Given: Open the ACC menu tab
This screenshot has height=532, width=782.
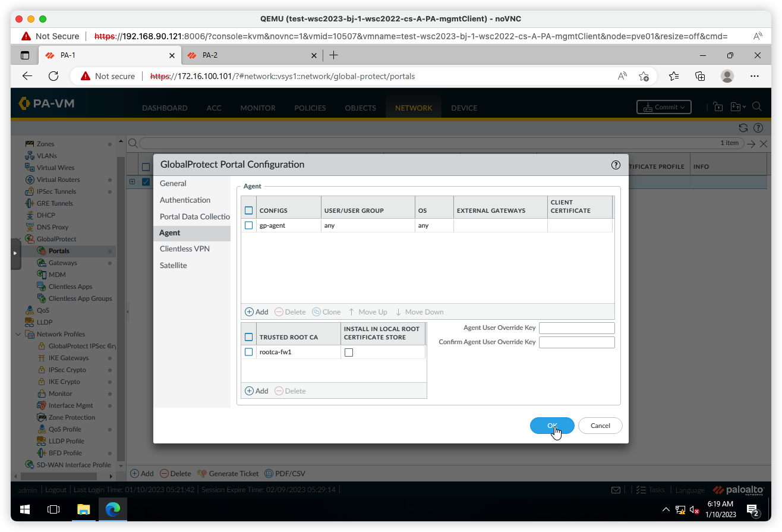Looking at the screenshot, I should (x=214, y=108).
